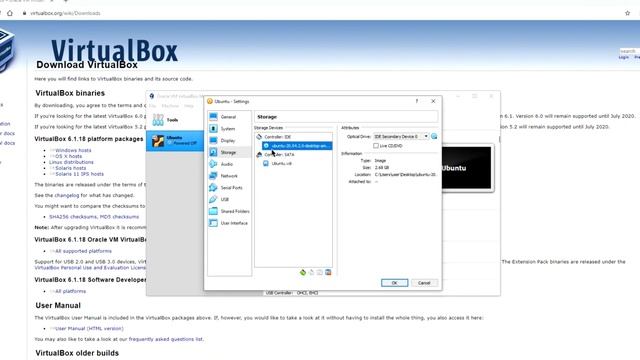The image size is (640, 360).
Task: Open the Display settings category
Action: click(x=229, y=140)
